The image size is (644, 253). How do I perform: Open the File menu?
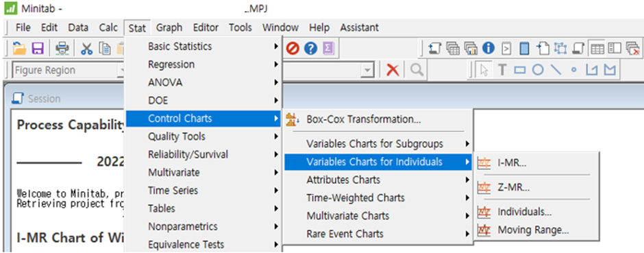(23, 28)
